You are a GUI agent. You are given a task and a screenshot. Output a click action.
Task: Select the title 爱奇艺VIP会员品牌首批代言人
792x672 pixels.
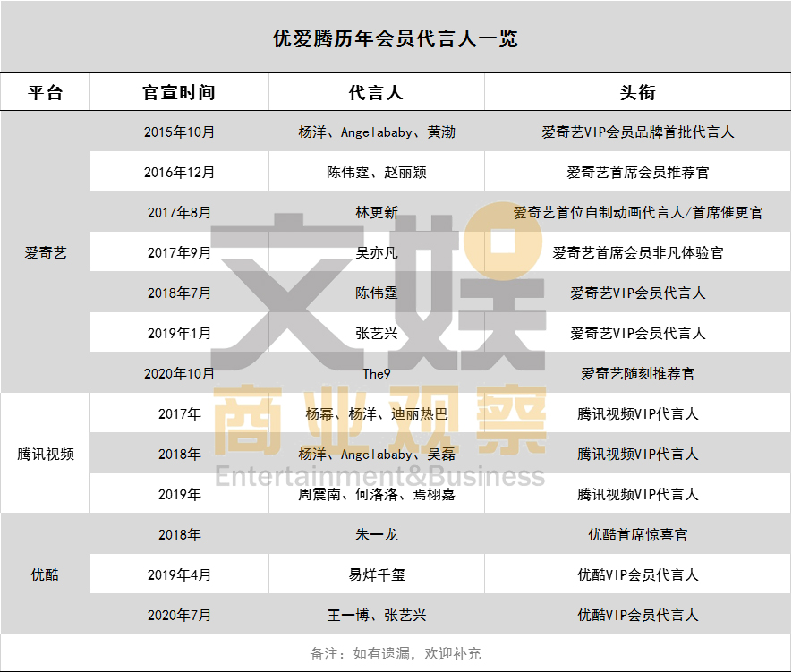637,132
